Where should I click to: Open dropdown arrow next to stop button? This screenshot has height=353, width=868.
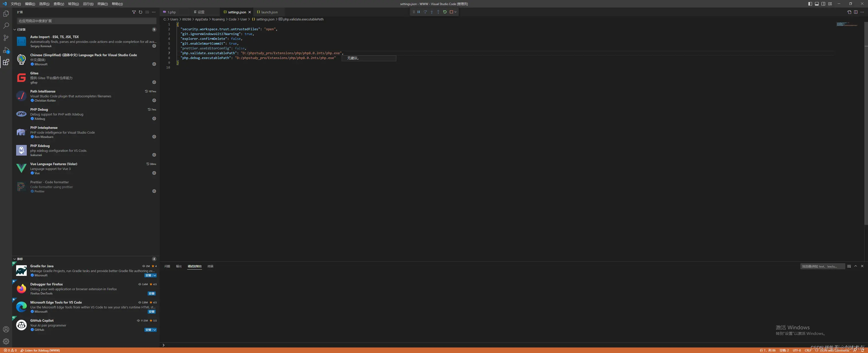pyautogui.click(x=455, y=12)
